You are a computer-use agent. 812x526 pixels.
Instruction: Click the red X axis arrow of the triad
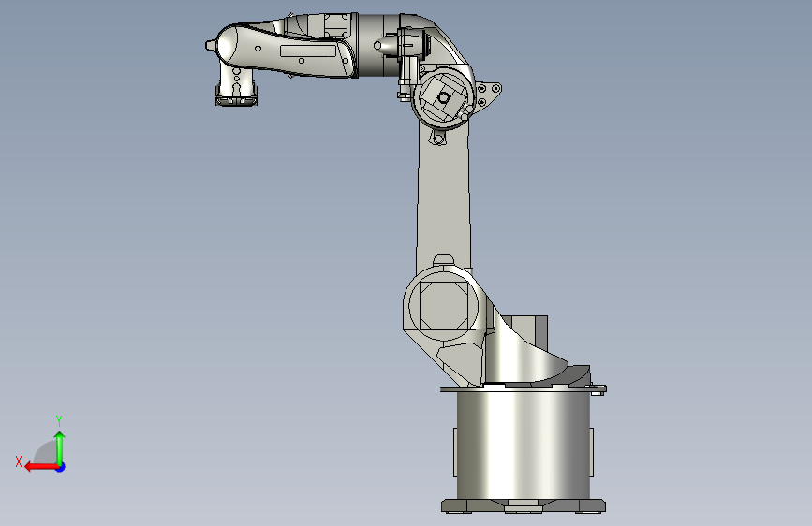click(x=40, y=467)
